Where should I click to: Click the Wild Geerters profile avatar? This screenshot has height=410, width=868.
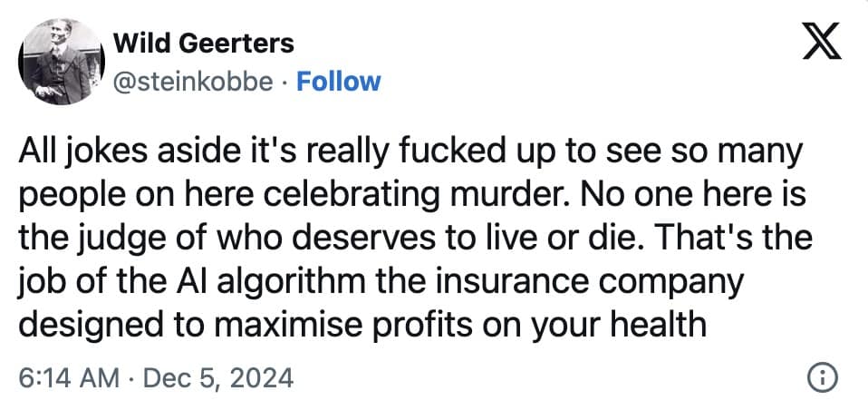pyautogui.click(x=56, y=62)
